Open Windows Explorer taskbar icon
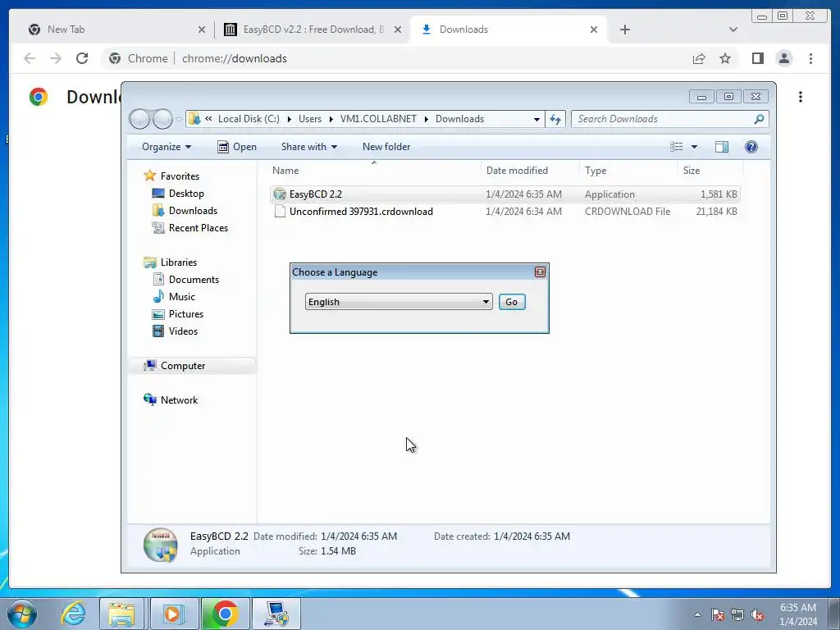This screenshot has width=840, height=630. 121,614
